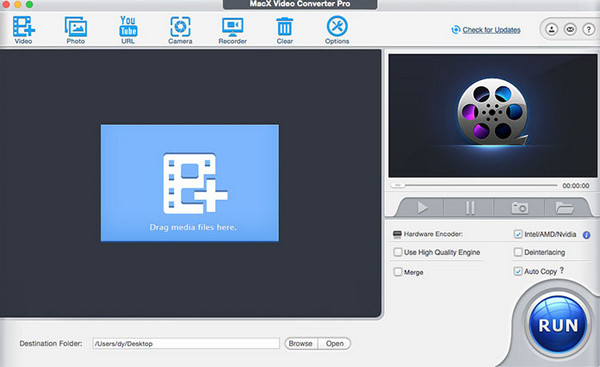600x367 pixels.
Task: Add a video with the Video icon
Action: [23, 29]
